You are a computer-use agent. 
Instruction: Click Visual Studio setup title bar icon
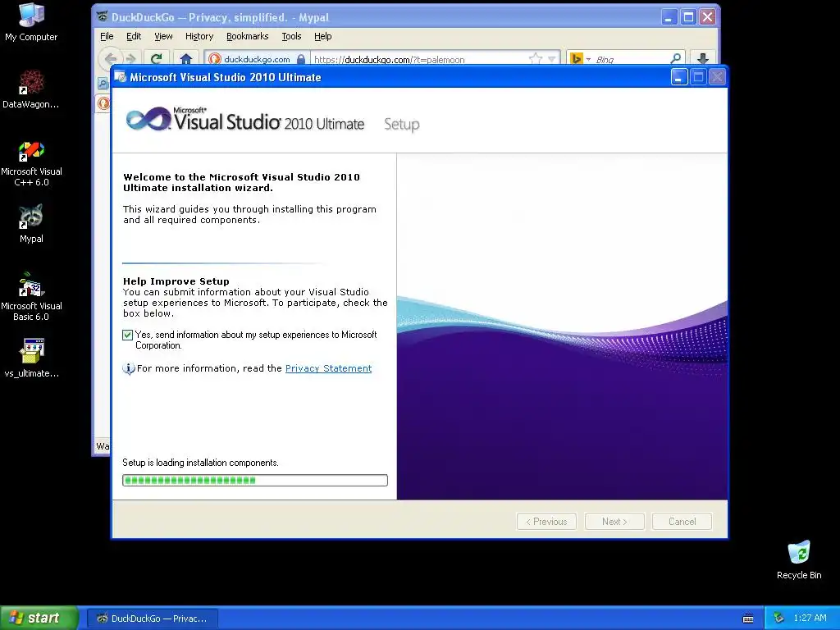click(x=120, y=77)
